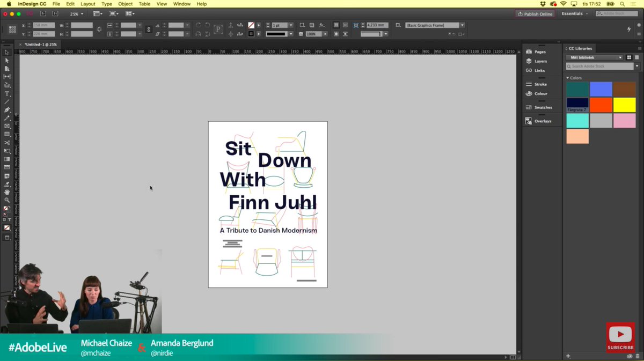Screen dimensions: 644x361
Task: Collapse the Colors section in CC Libraries
Action: tap(568, 78)
